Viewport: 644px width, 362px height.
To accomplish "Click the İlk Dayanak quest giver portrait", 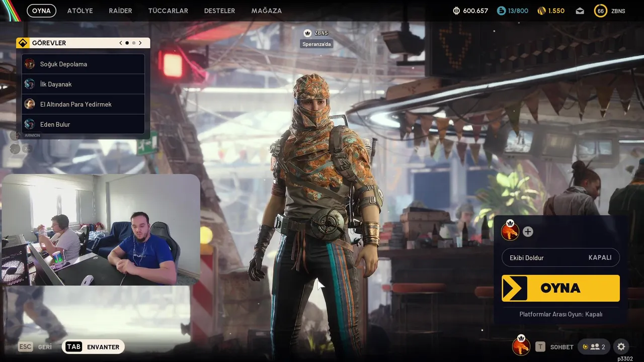I will click(x=30, y=84).
